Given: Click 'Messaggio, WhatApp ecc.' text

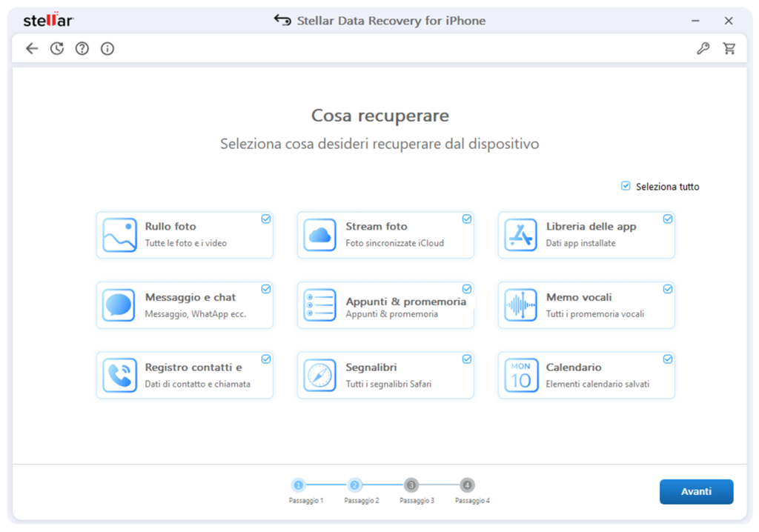Looking at the screenshot, I should click(196, 314).
